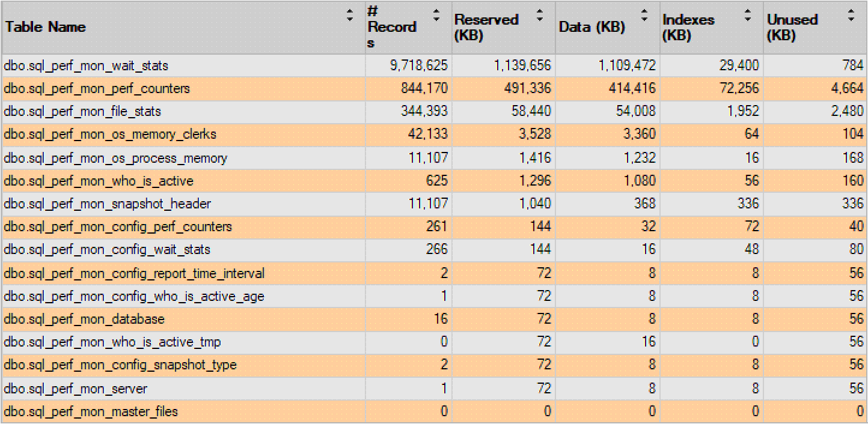Click the # Records sort arrows

437,16
